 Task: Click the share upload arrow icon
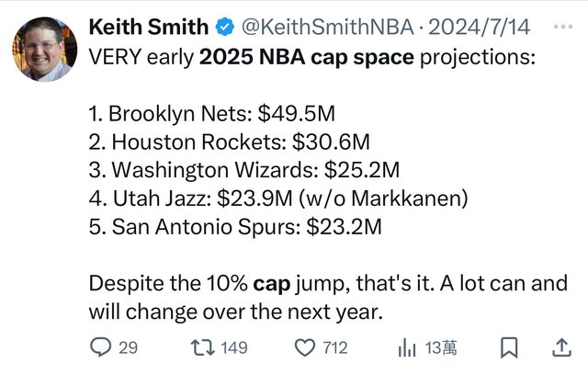[x=561, y=347]
